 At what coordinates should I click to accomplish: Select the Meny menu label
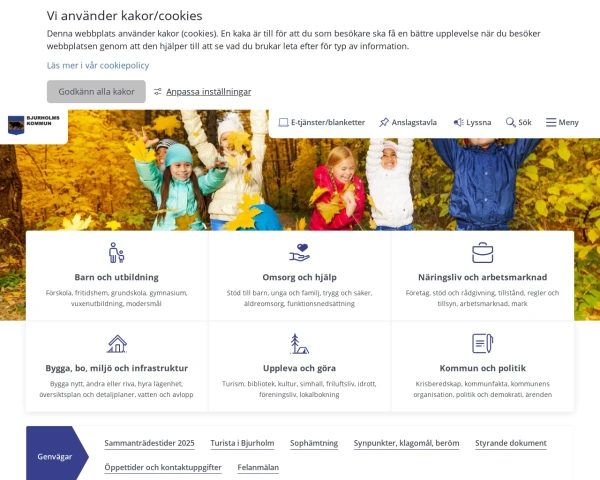(568, 123)
